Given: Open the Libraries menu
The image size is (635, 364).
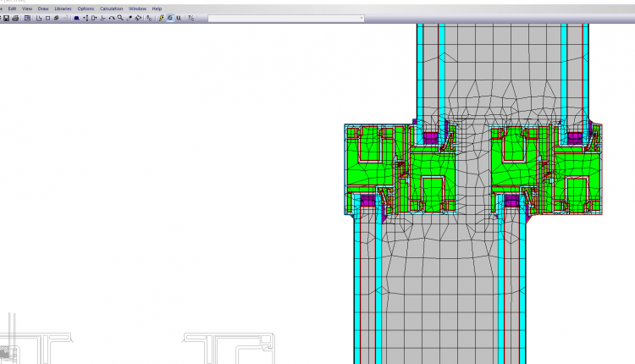Looking at the screenshot, I should (63, 8).
